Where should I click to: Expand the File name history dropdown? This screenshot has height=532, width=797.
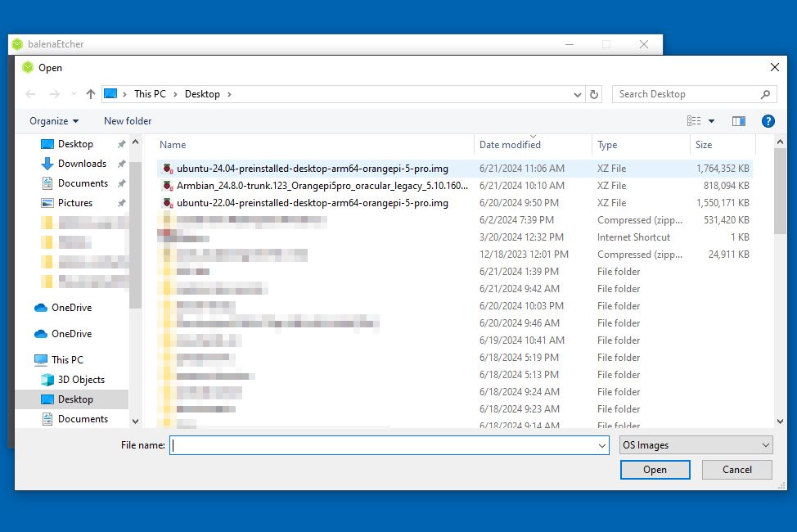pos(601,445)
